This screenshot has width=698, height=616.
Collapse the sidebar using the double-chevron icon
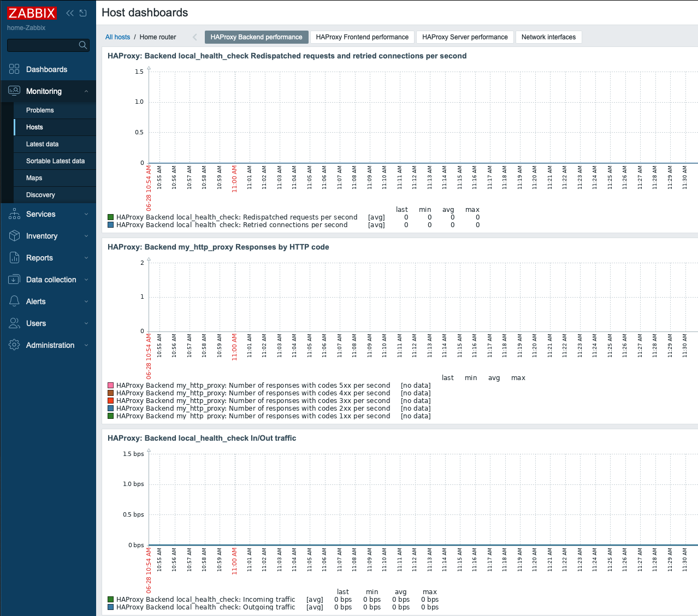(x=69, y=13)
